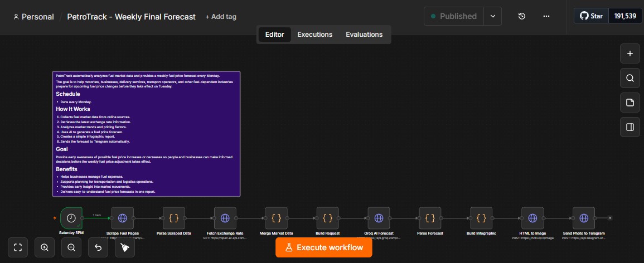Click the "Benefits" heading in the sticky note
The image size is (644, 263).
[x=66, y=169]
